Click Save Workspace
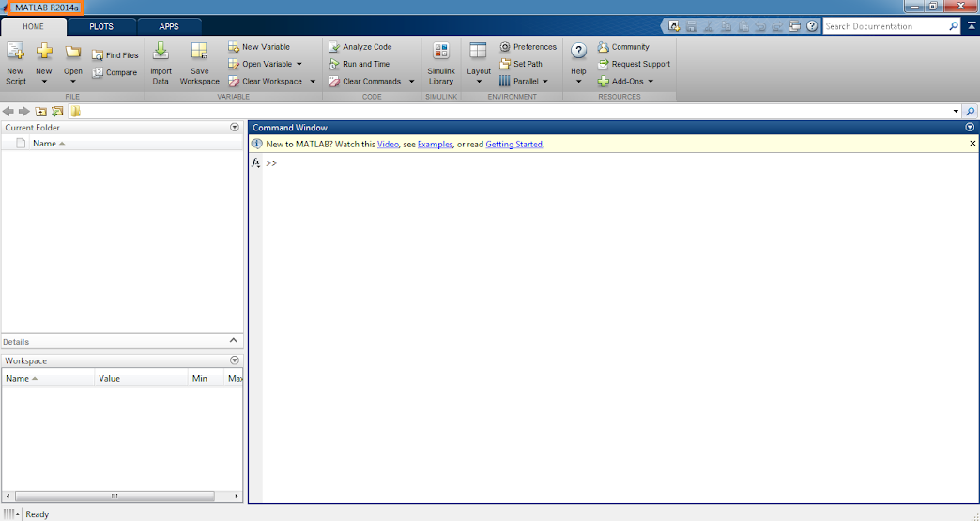The width and height of the screenshot is (980, 521). click(x=199, y=63)
